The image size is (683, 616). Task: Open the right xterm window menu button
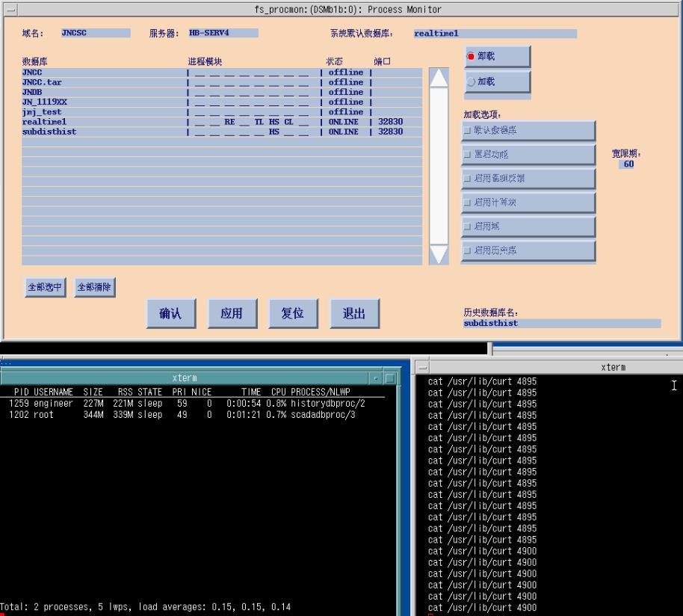point(422,368)
